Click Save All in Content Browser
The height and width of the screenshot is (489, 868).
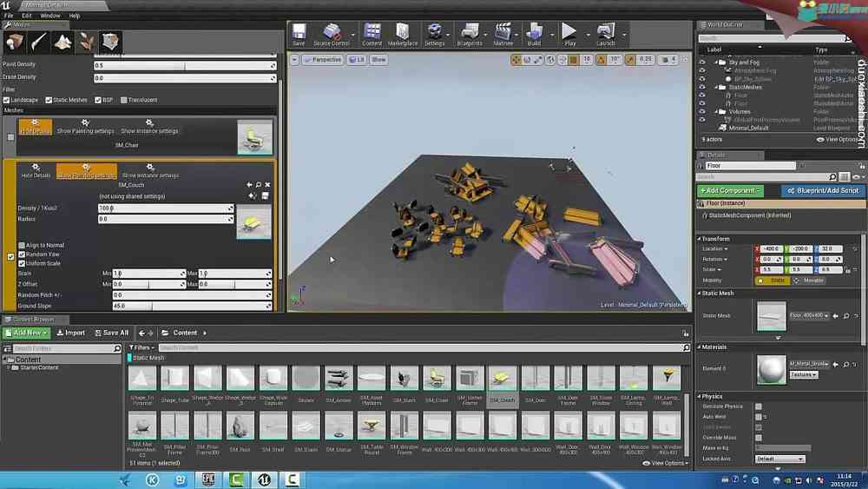tap(111, 333)
